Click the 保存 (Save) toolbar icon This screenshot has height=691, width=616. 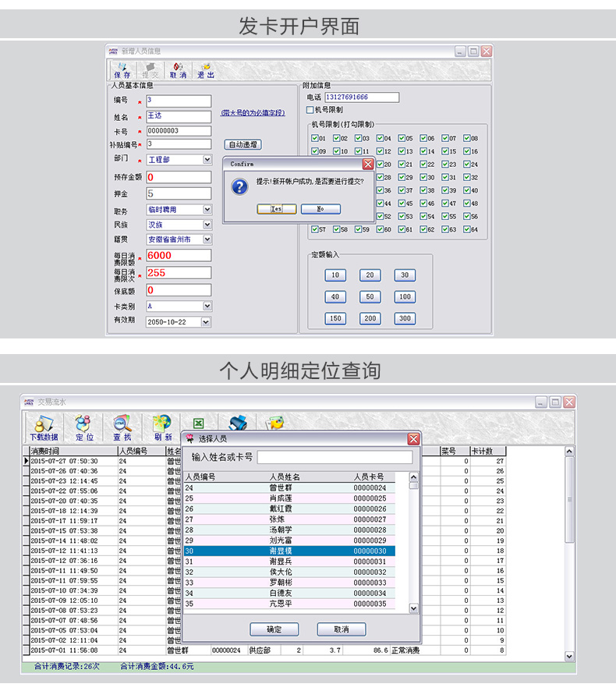tap(123, 70)
